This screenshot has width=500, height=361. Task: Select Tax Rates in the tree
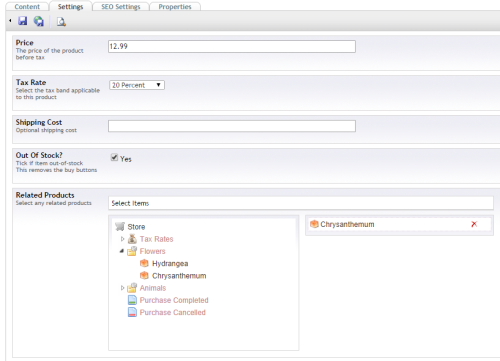pos(156,239)
